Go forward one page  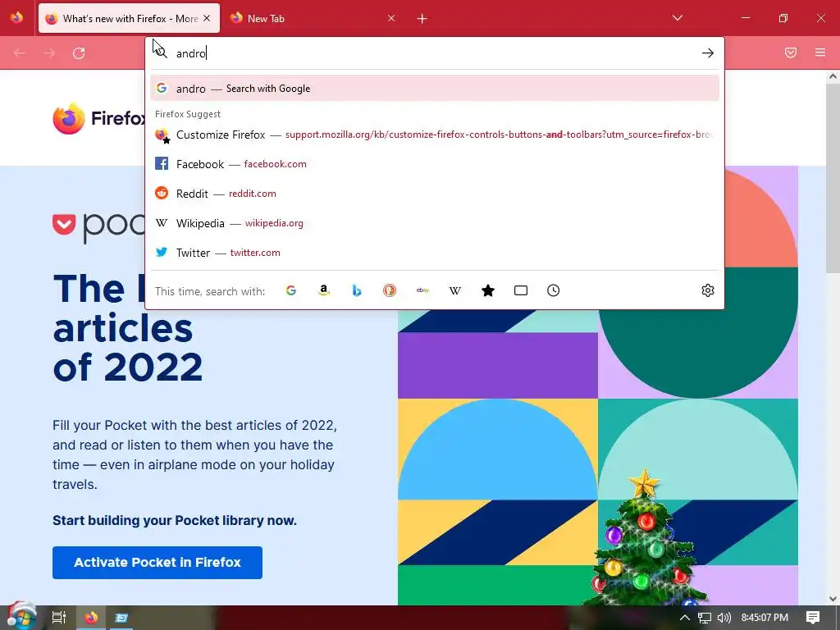point(49,53)
